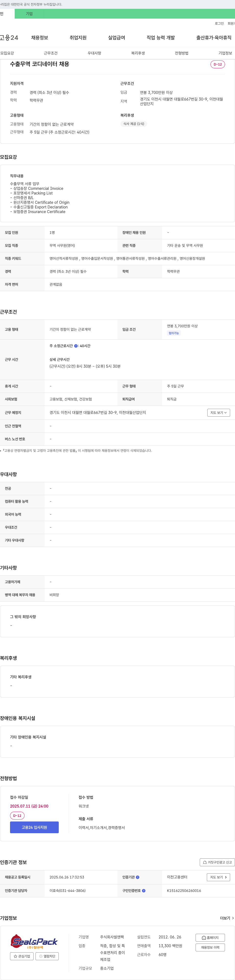Image resolution: width=235 pixels, height=980 pixels.
Task: Select 이력서,자기소개서,경력증명서 documents text
Action: pyautogui.click(x=102, y=828)
